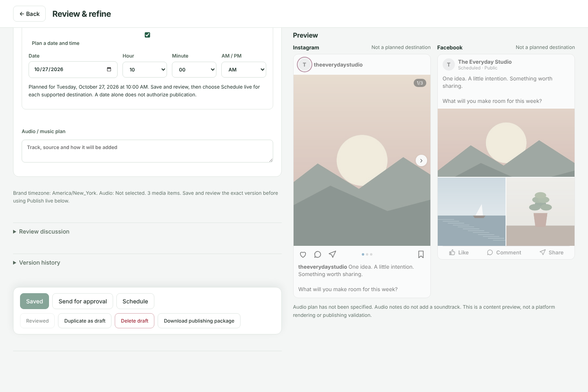Click the Facebook sailboat image
588x392 pixels.
tap(472, 212)
